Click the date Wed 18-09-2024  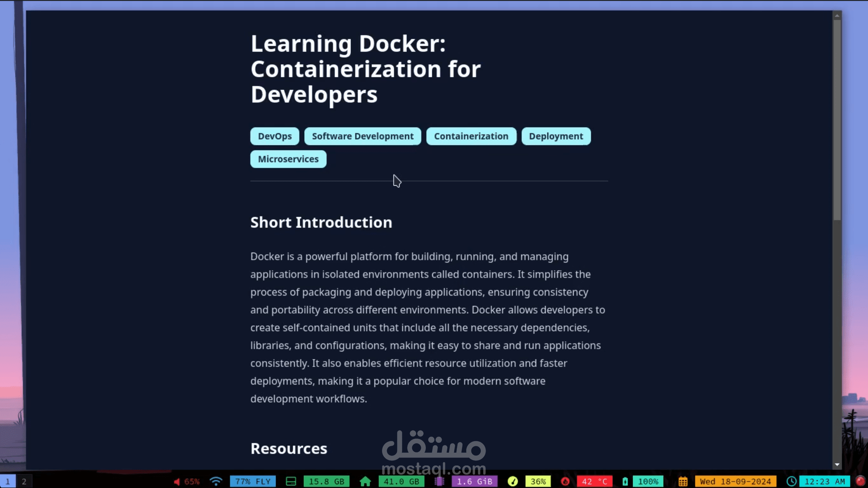pyautogui.click(x=736, y=482)
